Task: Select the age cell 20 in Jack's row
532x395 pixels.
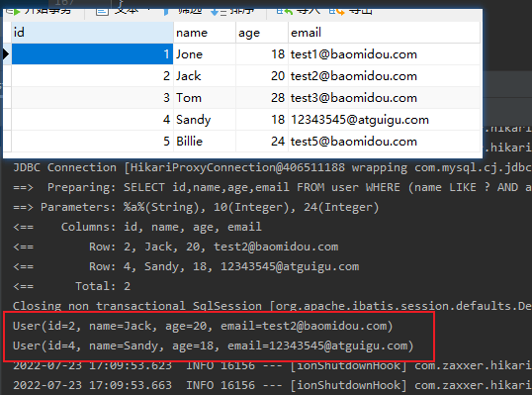Action: (262, 76)
